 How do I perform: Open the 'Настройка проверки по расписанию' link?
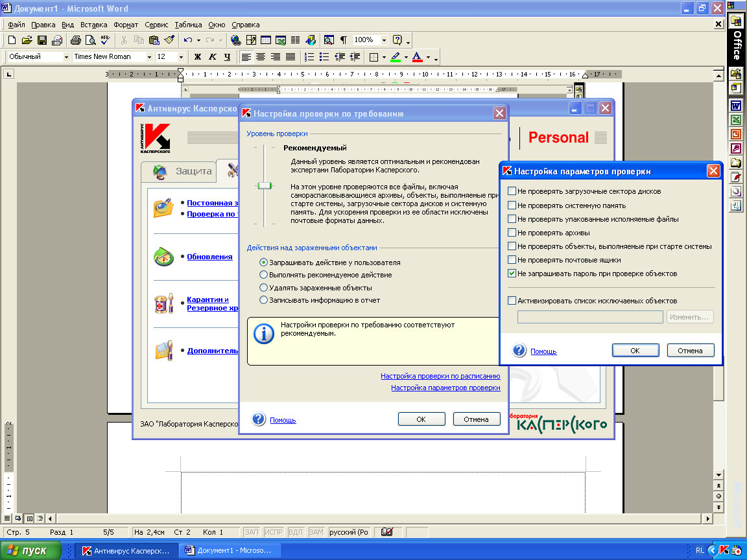pyautogui.click(x=440, y=376)
